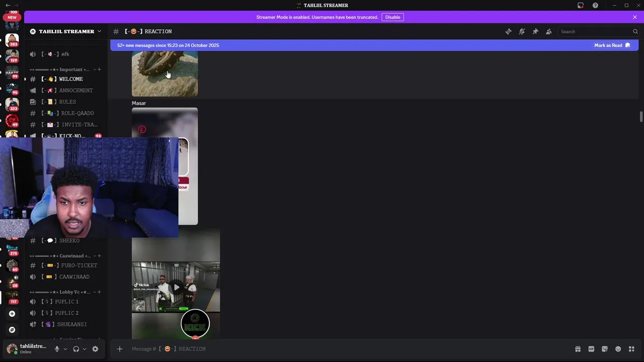The image size is (644, 362).
Task: Open server with 49 badge
Action: tap(12, 121)
